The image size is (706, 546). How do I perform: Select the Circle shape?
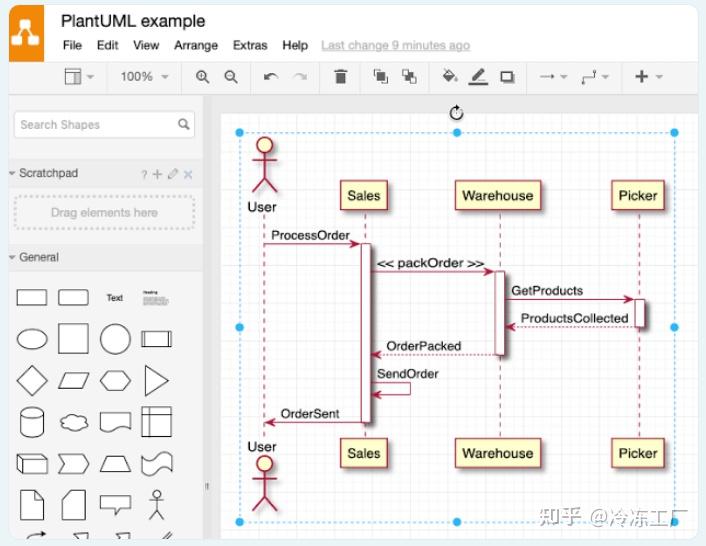click(x=115, y=339)
